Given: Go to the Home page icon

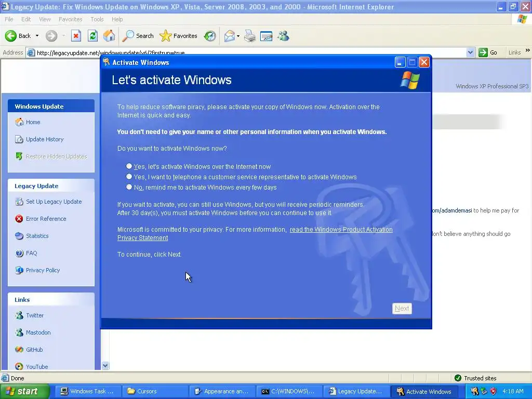Looking at the screenshot, I should [109, 36].
